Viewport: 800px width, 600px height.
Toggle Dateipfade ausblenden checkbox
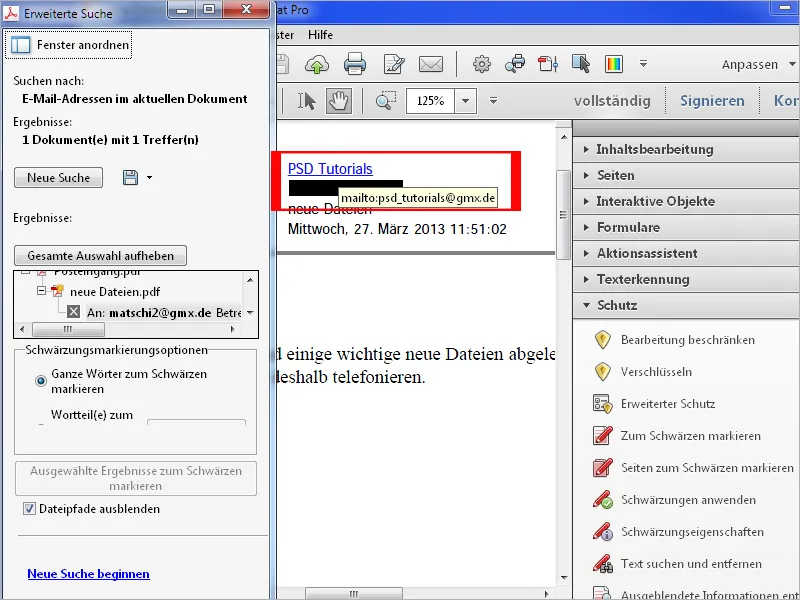29,509
